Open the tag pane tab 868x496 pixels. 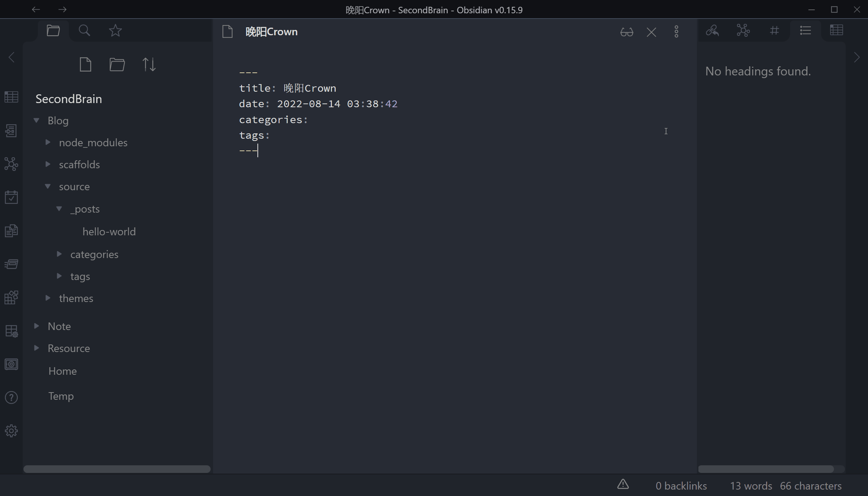[x=774, y=30]
